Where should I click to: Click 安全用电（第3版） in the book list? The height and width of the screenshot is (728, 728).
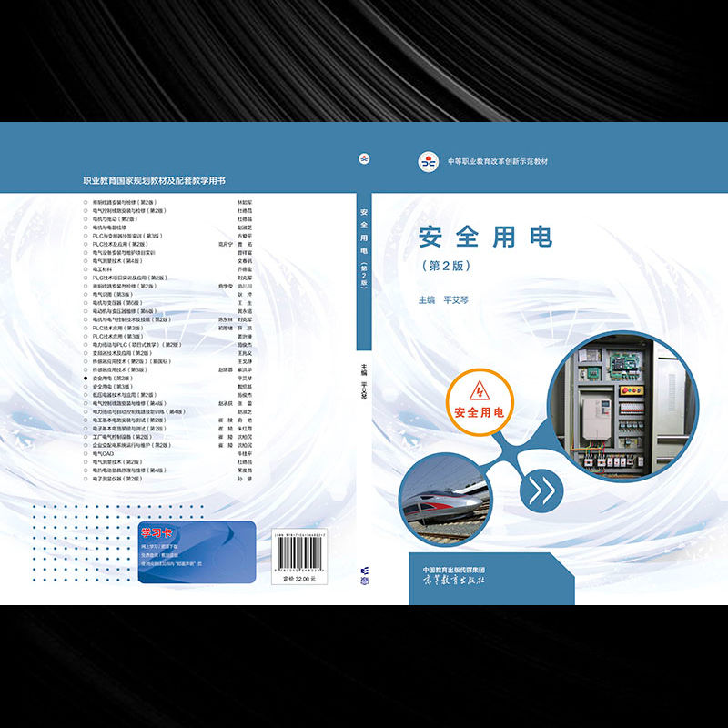click(x=115, y=387)
